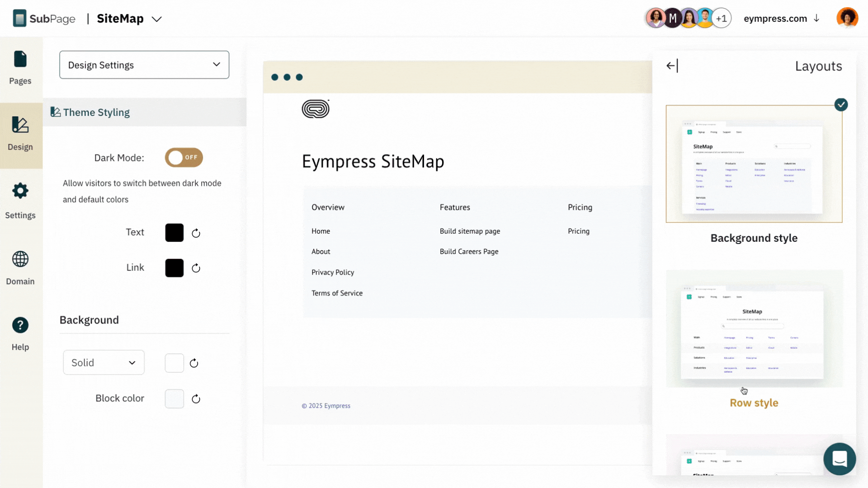This screenshot has height=488, width=868.
Task: Click the Background section heading
Action: pos(89,320)
